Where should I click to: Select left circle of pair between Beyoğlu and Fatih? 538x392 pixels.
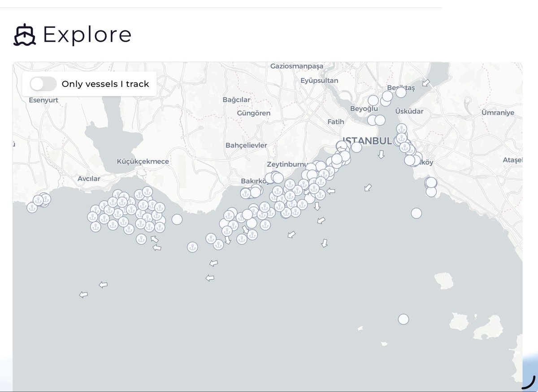(373, 120)
